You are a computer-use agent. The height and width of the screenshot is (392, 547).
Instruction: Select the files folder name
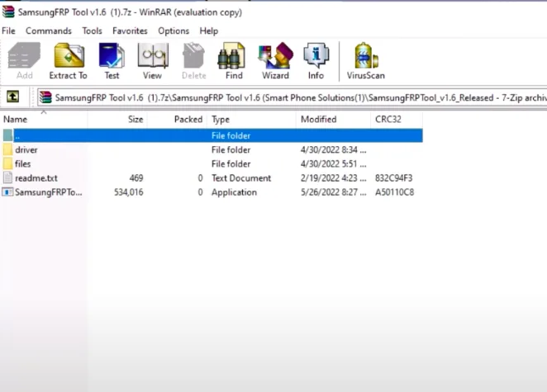click(22, 163)
